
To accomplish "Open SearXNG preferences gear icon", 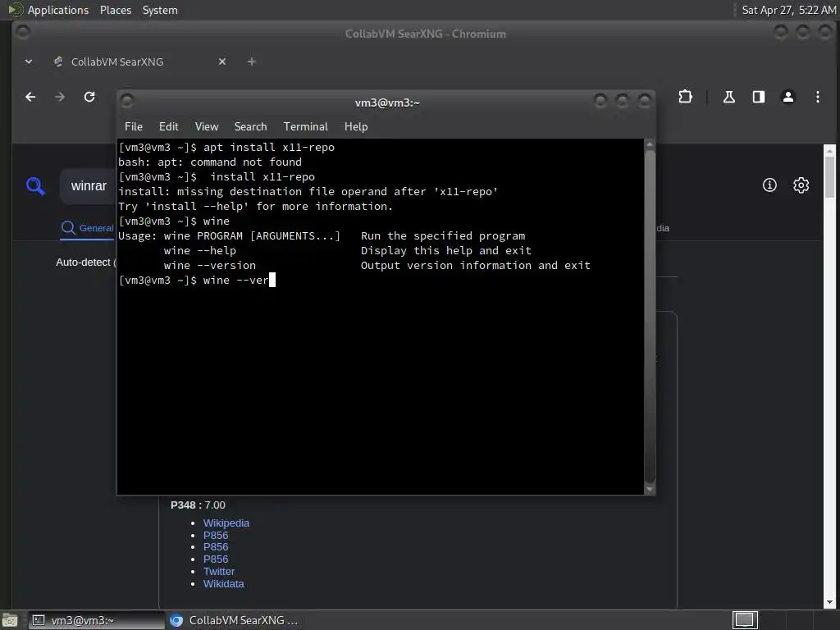I will pos(801,185).
